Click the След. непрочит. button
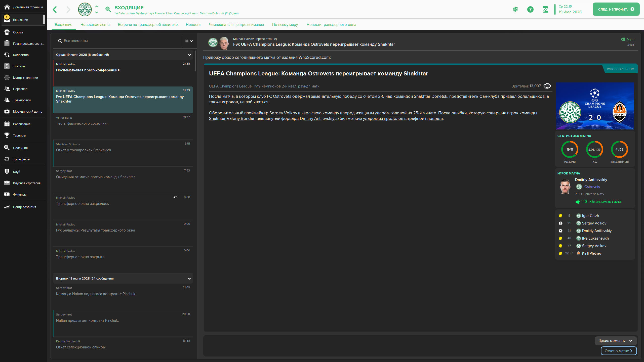The image size is (644, 362). [616, 9]
